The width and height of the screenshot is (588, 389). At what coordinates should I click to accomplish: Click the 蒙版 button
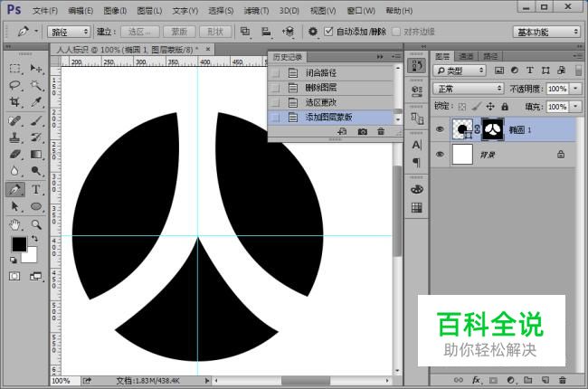coord(179,32)
